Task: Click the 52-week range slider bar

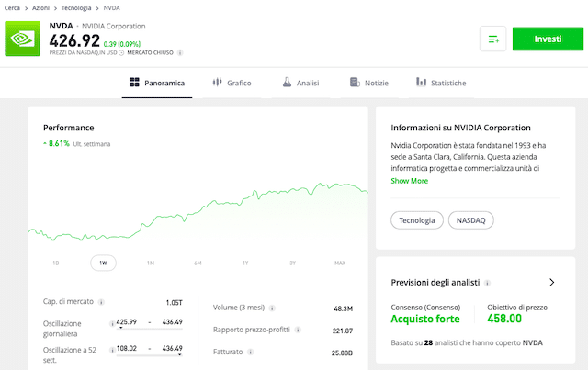Action: (149, 354)
